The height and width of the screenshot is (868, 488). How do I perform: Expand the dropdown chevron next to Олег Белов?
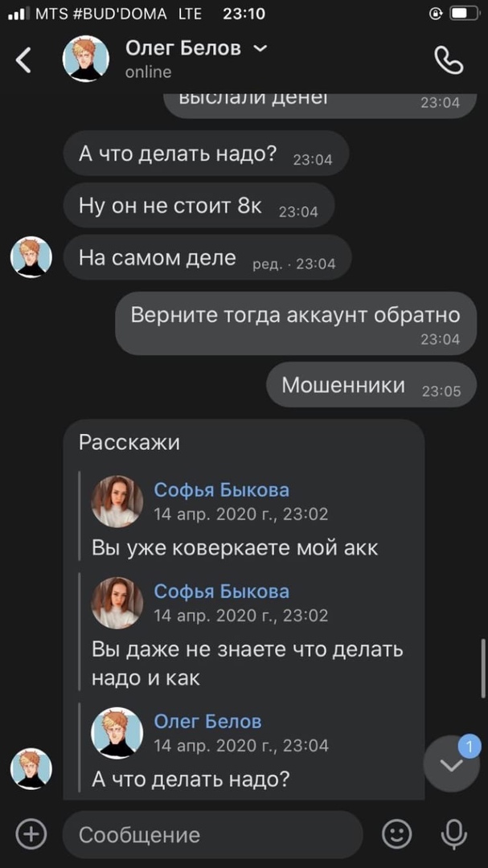point(260,49)
